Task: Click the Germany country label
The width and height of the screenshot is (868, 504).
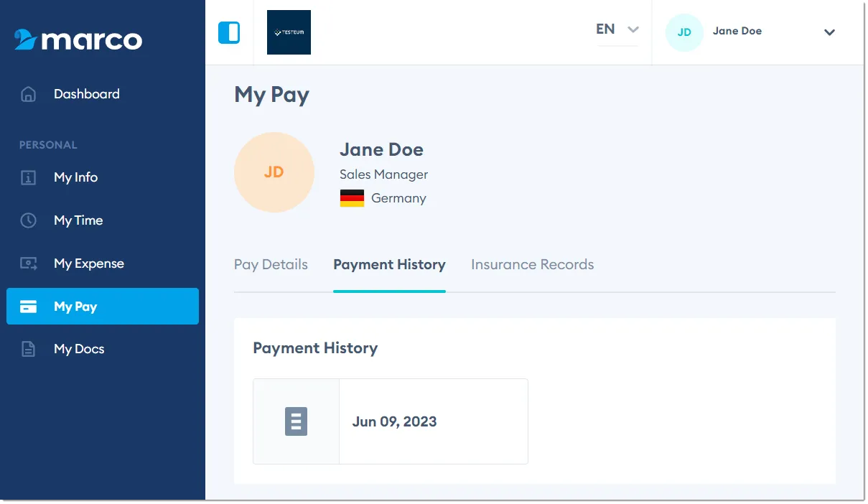Action: (398, 198)
